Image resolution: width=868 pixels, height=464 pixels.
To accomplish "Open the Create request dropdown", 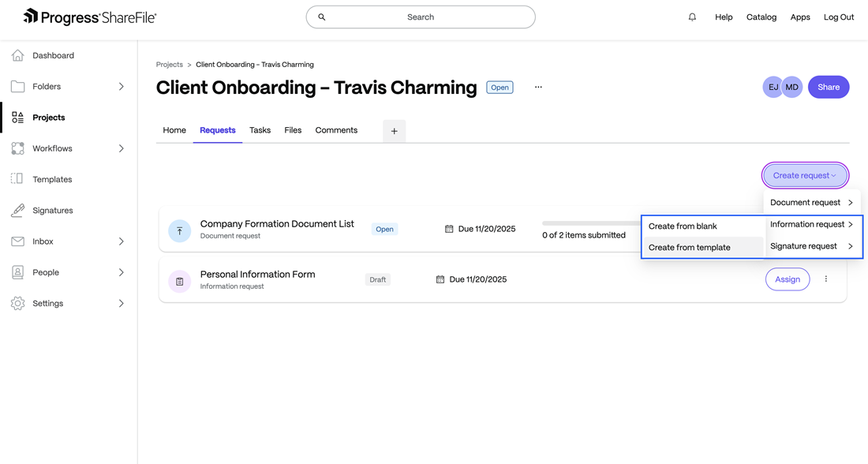I will 805,175.
